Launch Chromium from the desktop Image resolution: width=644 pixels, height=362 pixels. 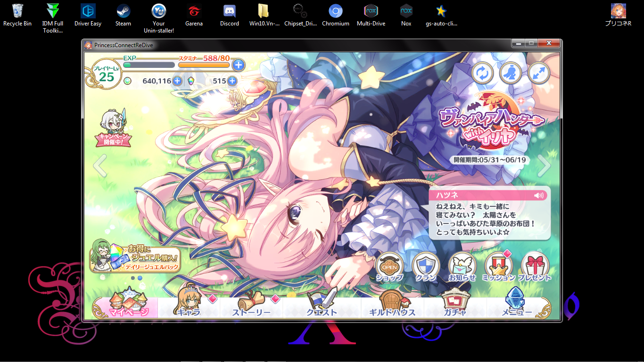tap(336, 15)
